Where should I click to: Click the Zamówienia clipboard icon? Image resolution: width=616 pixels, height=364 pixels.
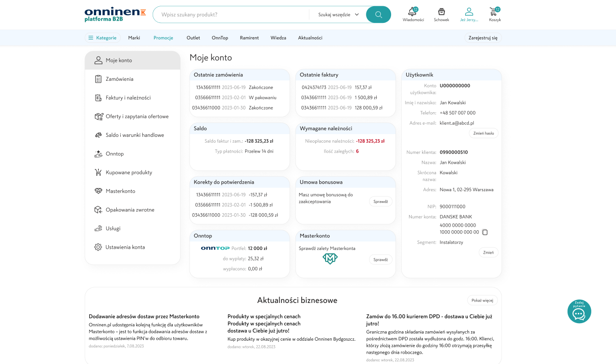click(x=98, y=79)
